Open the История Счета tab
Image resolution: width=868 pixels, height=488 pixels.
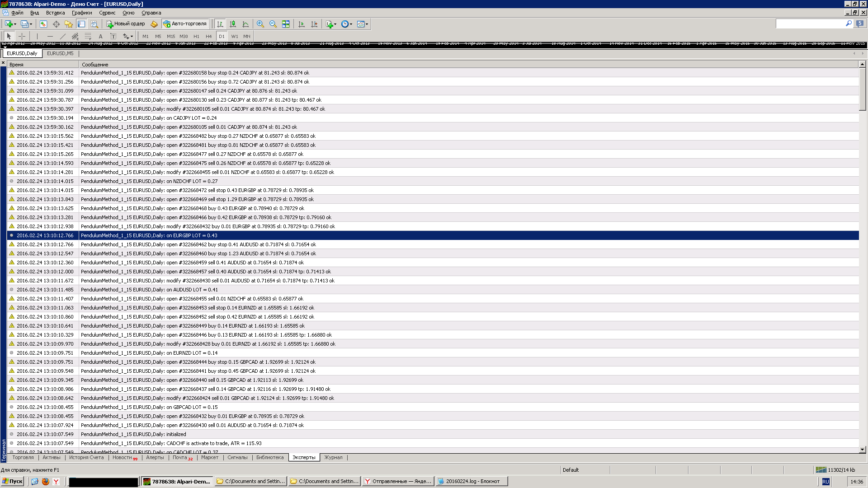pyautogui.click(x=86, y=457)
